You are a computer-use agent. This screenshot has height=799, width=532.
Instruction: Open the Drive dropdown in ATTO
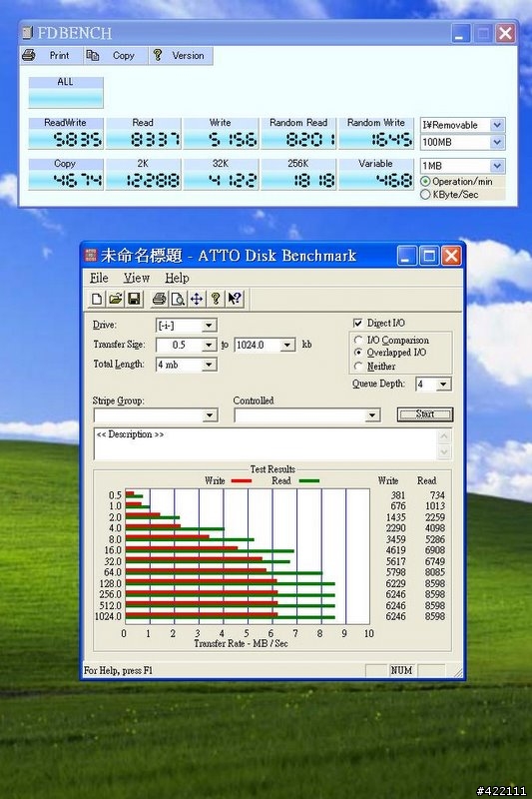pyautogui.click(x=209, y=326)
